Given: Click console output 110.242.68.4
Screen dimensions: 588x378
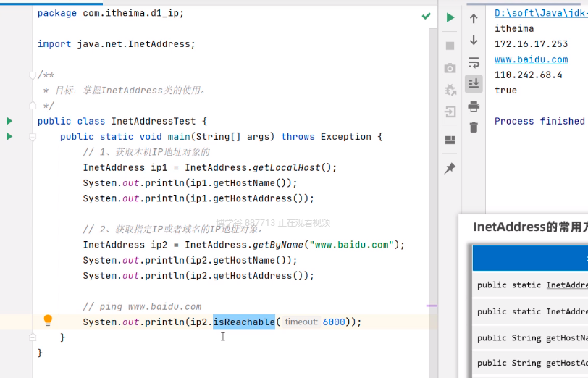Looking at the screenshot, I should tap(529, 75).
